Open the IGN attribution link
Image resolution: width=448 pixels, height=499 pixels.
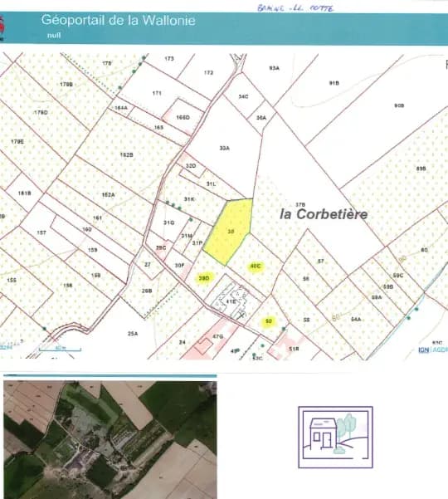(x=423, y=350)
